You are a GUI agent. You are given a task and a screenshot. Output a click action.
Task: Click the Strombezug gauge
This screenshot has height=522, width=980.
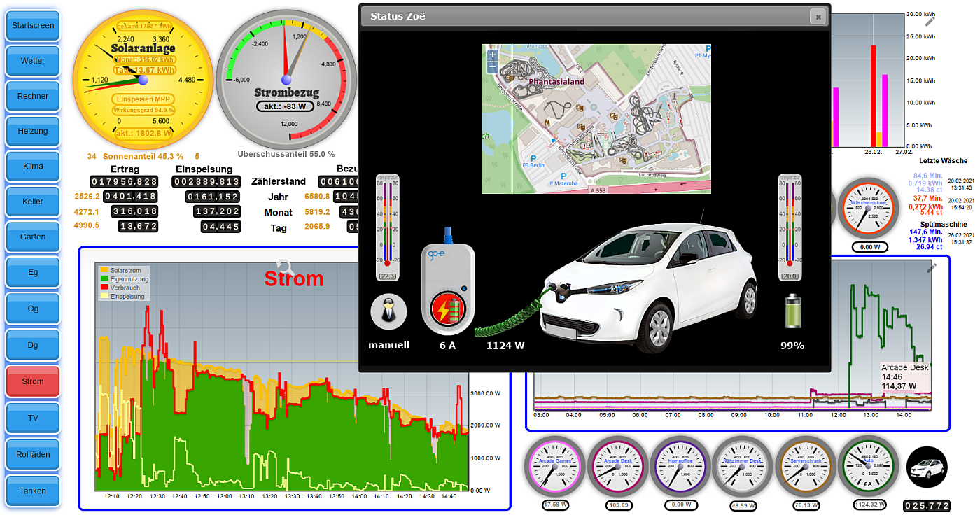(x=286, y=79)
